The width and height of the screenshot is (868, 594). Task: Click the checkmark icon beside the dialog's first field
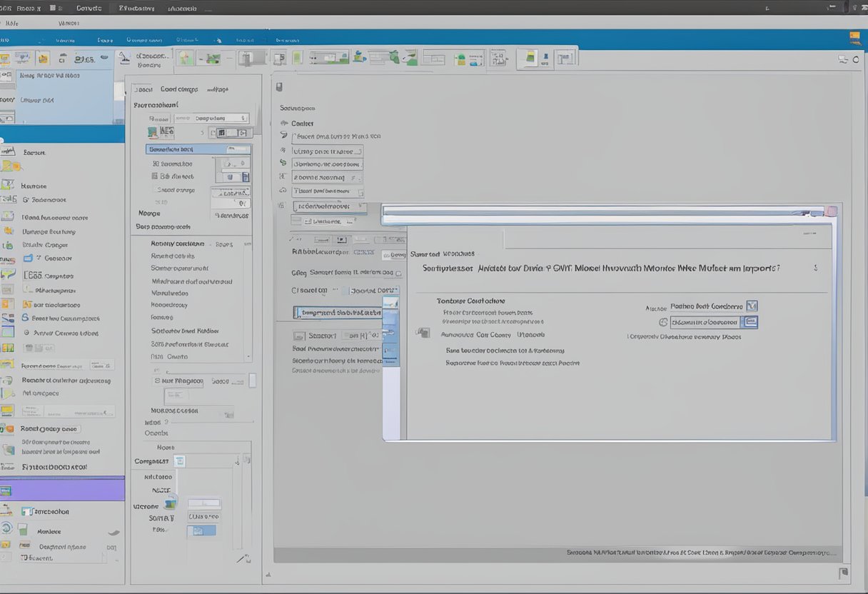[751, 306]
